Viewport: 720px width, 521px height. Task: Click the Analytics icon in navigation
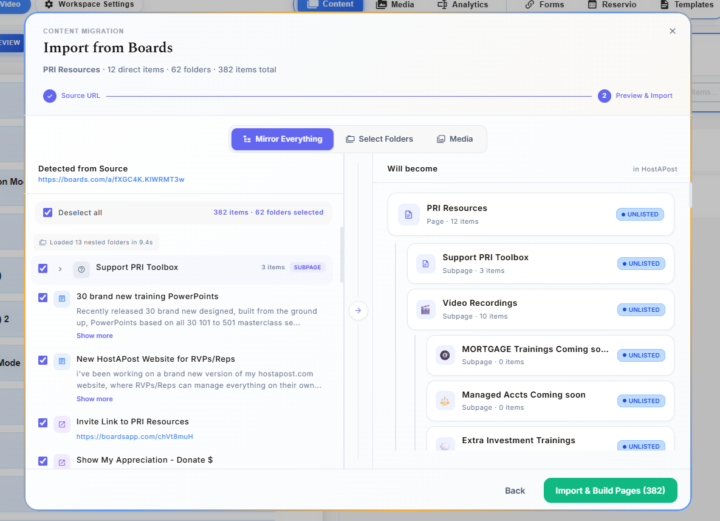pos(442,5)
